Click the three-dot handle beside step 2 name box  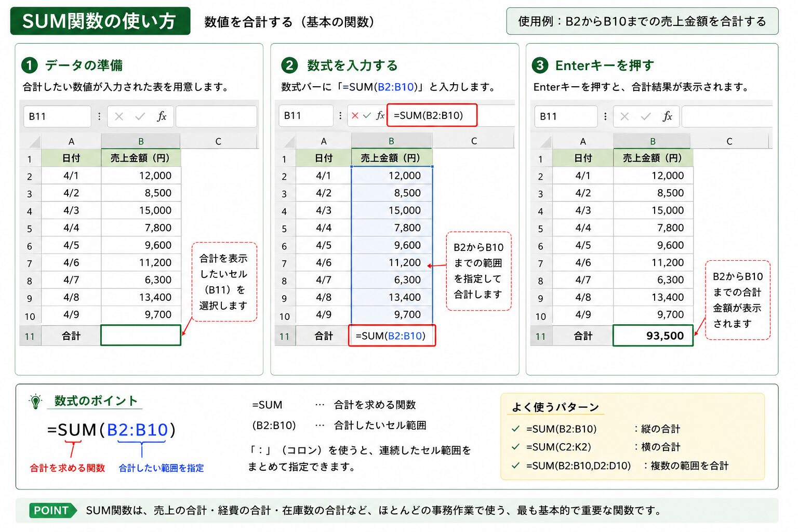[340, 115]
